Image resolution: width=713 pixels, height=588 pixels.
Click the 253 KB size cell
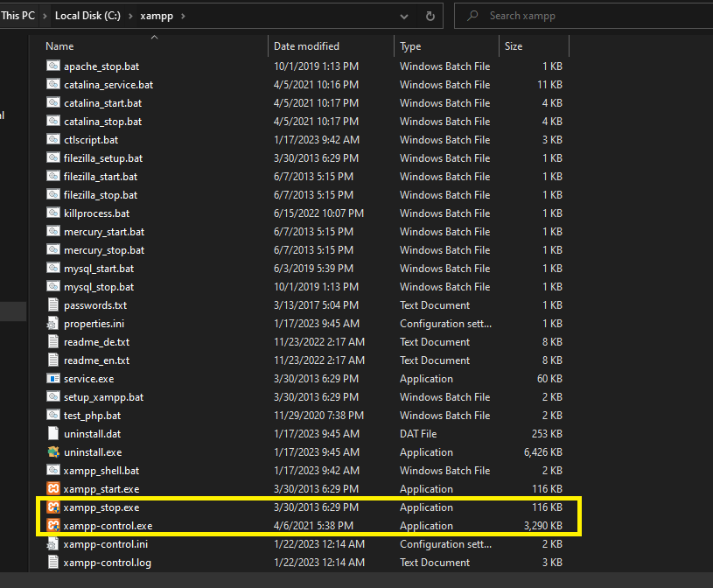(x=547, y=434)
